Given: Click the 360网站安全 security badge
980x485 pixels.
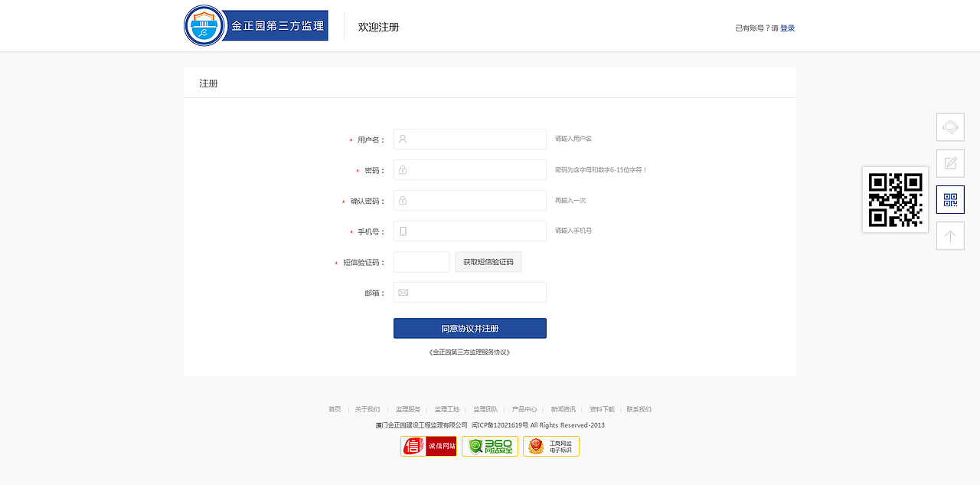Looking at the screenshot, I should (489, 445).
